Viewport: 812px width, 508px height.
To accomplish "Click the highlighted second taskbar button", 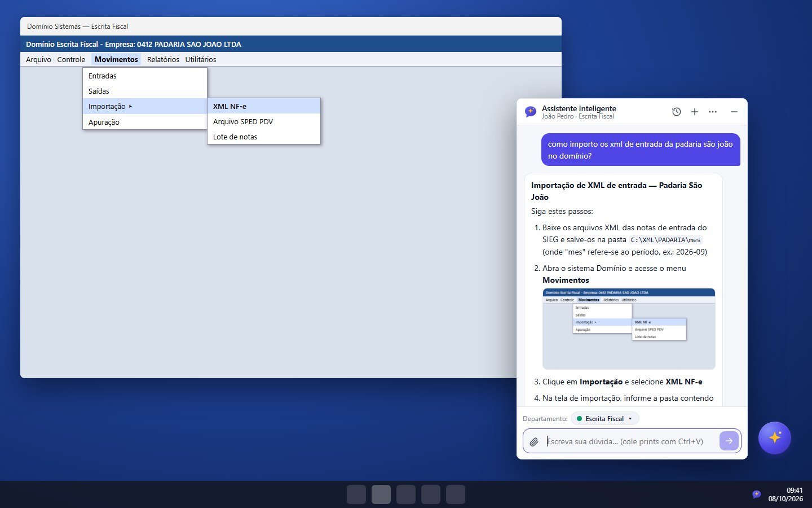I will click(x=381, y=494).
